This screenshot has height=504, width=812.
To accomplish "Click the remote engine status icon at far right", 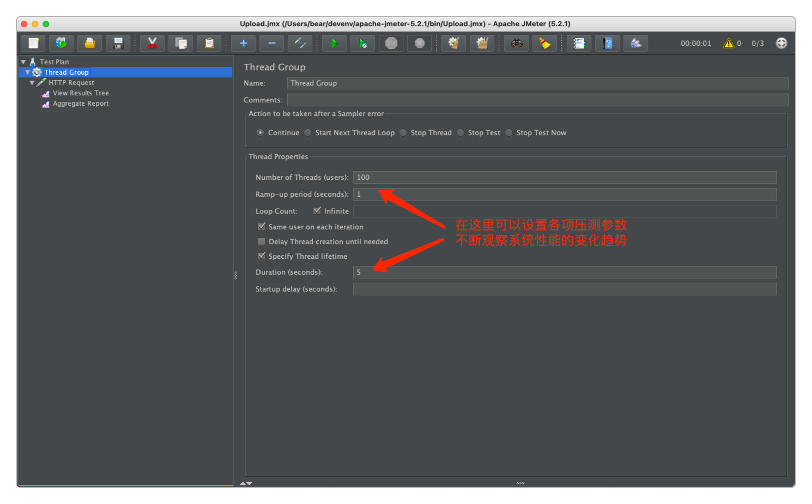I will click(x=781, y=43).
